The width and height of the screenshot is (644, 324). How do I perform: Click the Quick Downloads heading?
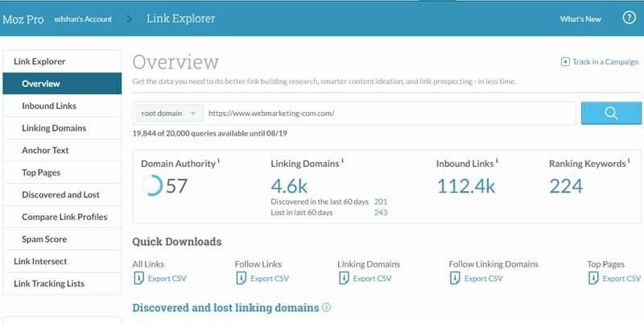(x=177, y=242)
